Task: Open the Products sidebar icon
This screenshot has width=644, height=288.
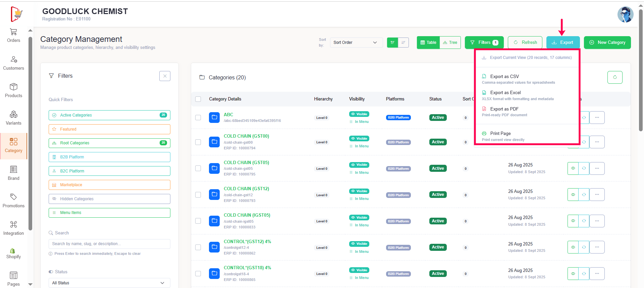Action: 13,90
